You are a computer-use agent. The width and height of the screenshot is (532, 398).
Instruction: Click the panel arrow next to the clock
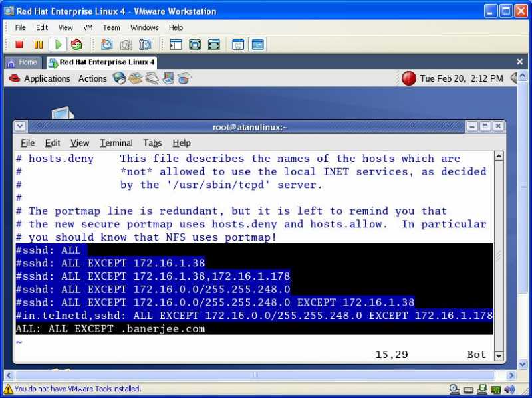click(512, 78)
